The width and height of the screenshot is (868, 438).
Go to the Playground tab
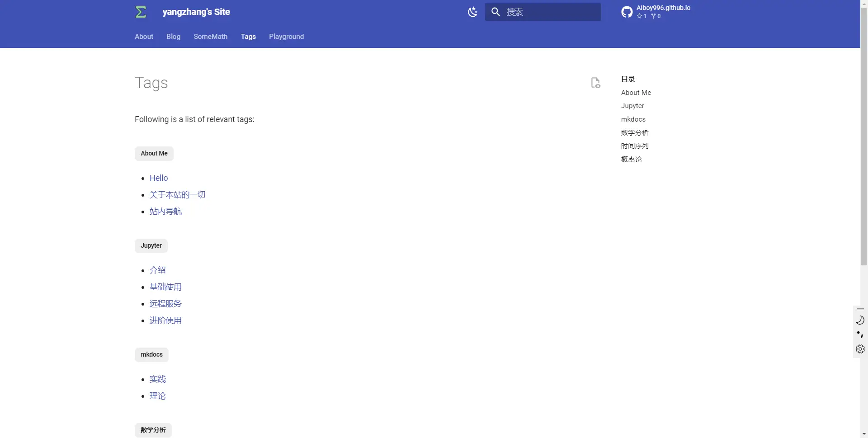[x=286, y=37]
